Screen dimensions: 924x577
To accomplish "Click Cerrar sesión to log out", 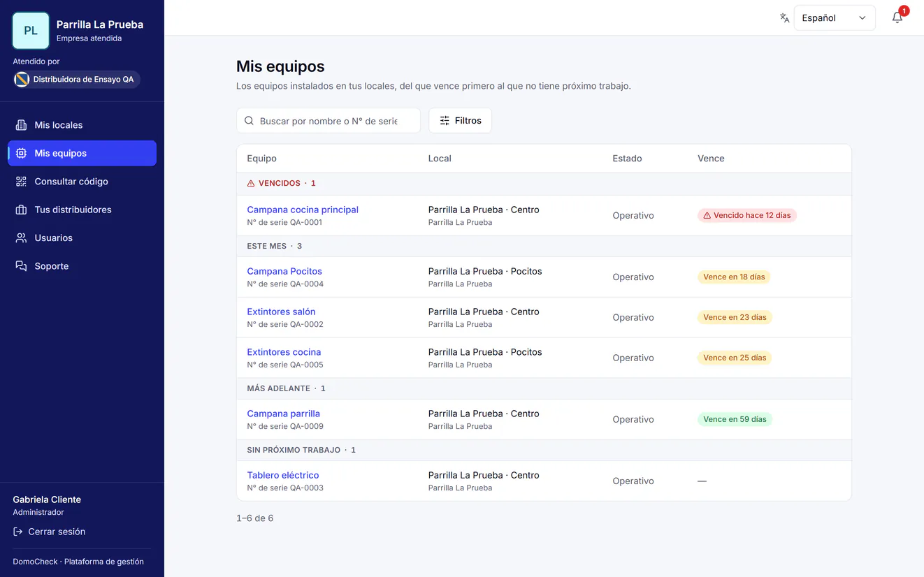I will point(49,532).
